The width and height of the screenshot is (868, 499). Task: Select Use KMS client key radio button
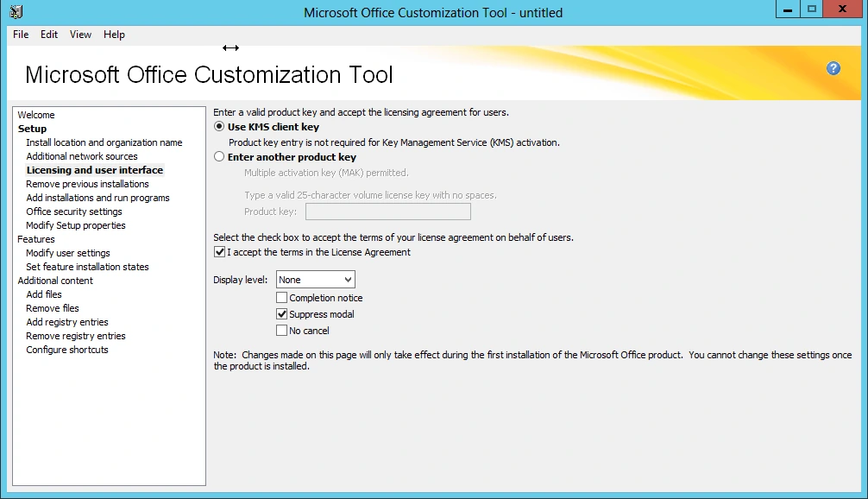[x=219, y=126]
